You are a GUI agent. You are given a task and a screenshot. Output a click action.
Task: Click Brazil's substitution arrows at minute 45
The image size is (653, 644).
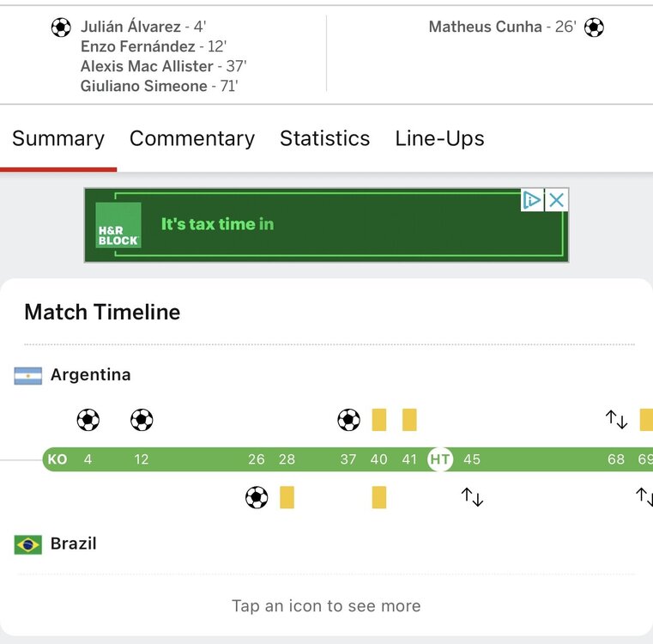pos(472,497)
